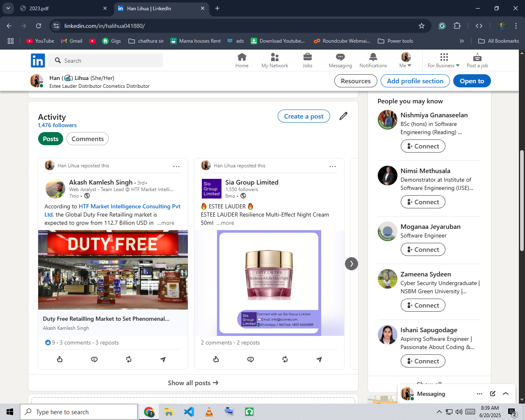Screen dimensions: 525x420
Task: Connect with Moganaa Jeyaruban
Action: [x=423, y=250]
